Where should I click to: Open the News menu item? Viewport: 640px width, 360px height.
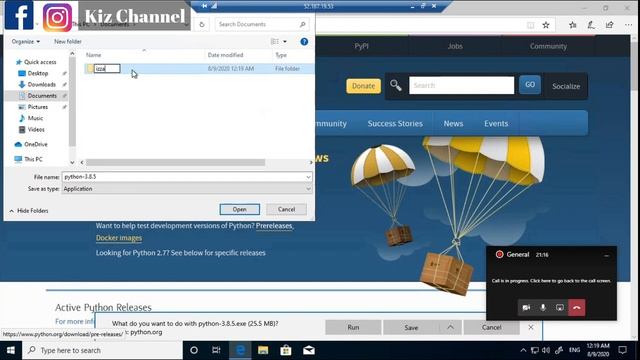pyautogui.click(x=453, y=123)
